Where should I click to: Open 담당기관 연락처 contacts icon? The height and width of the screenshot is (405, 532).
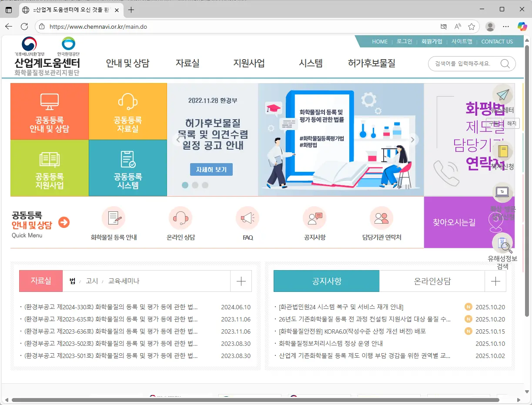coord(381,218)
